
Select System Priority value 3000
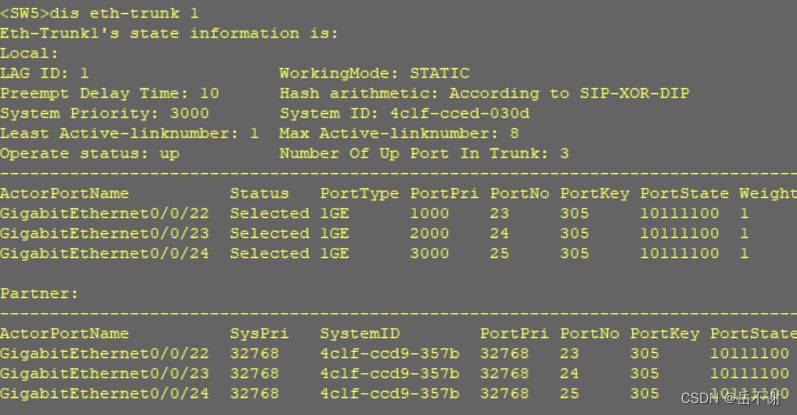pos(189,113)
